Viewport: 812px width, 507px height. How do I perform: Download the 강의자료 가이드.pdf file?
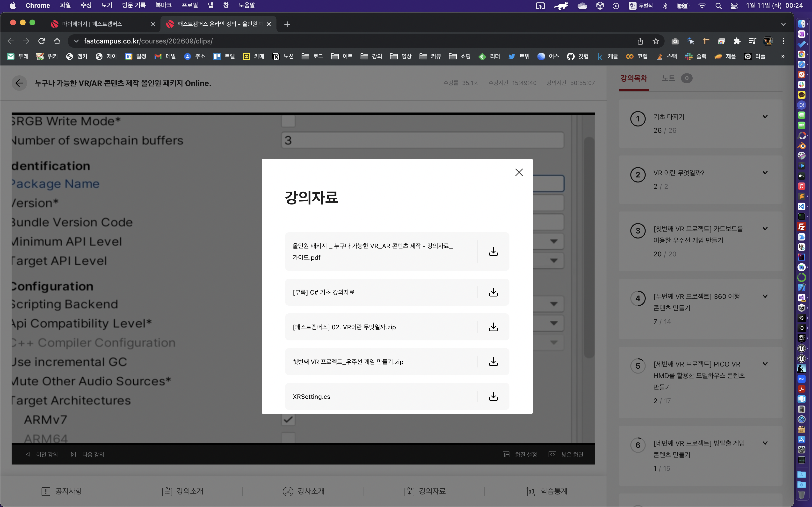tap(493, 252)
